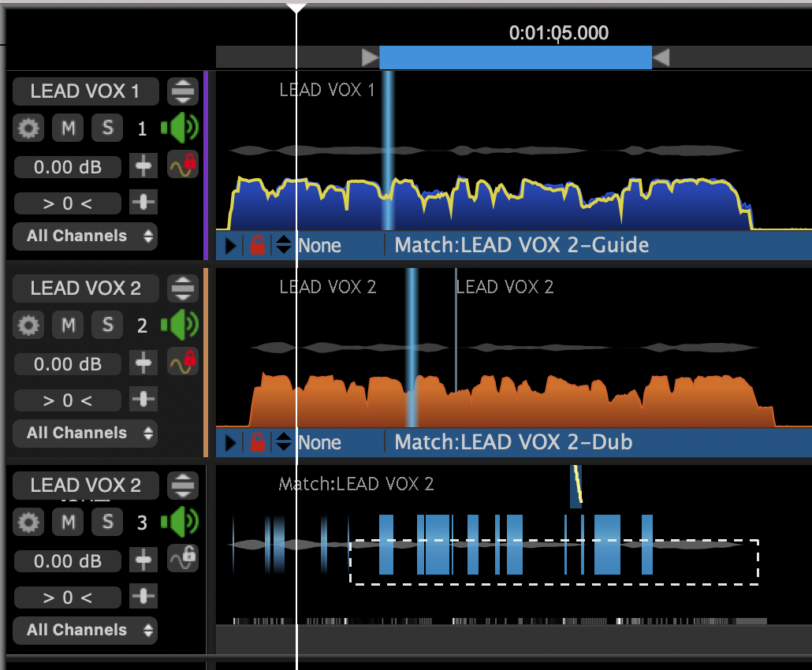Viewport: 812px width, 670px height.
Task: Toggle mute on track 3
Action: coord(69,521)
